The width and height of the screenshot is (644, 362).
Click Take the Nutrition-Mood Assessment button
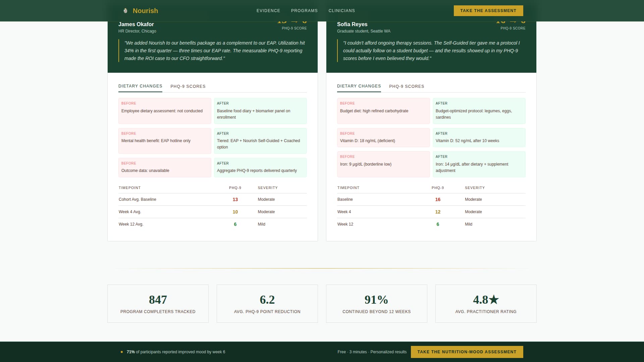pyautogui.click(x=467, y=352)
